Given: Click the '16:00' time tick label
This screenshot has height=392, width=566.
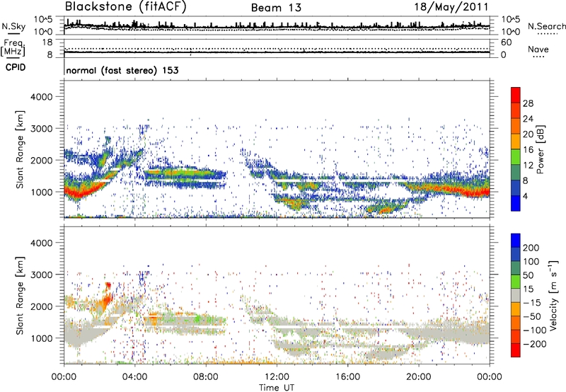Looking at the screenshot, I should point(347,377).
